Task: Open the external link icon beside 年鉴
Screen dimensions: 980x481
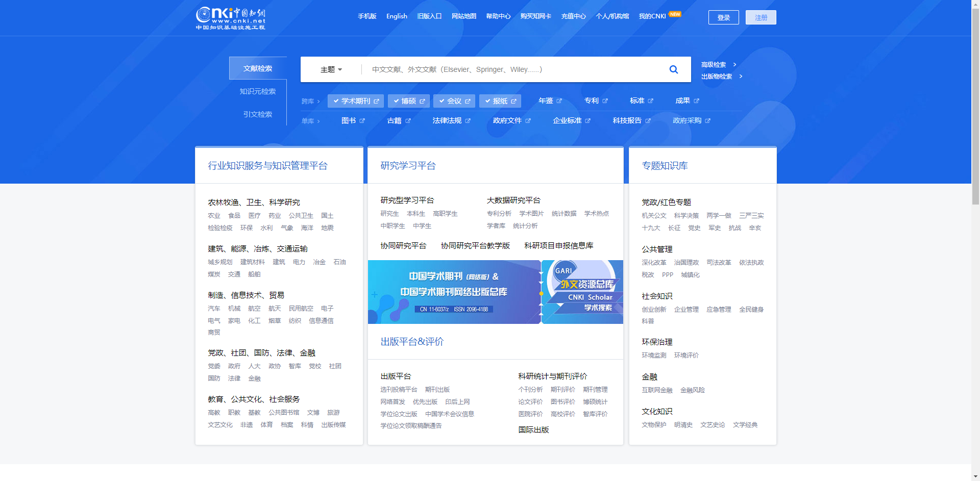Action: tap(559, 101)
